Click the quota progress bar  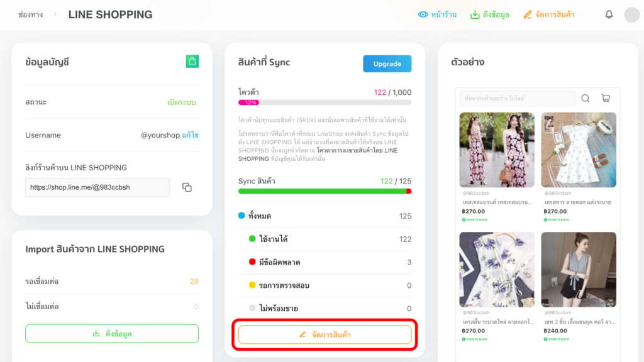[325, 102]
